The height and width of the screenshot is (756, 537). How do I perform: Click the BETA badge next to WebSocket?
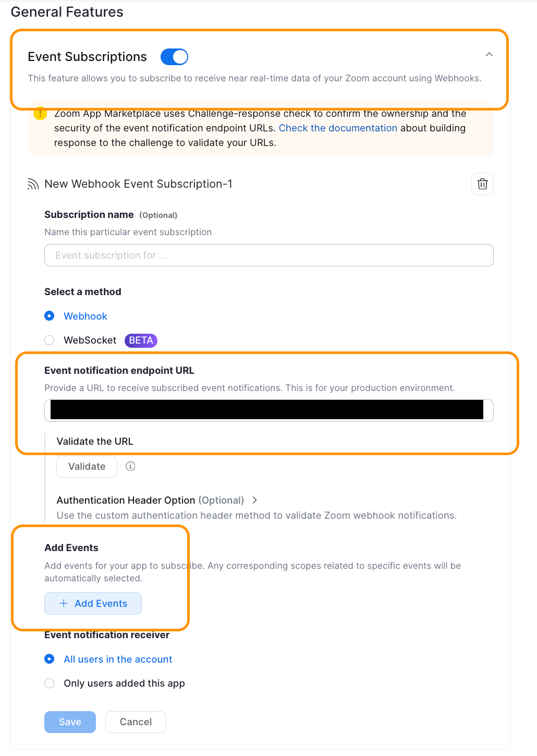point(141,340)
